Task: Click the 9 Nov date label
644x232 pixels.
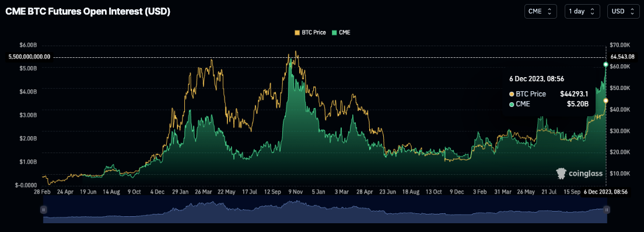Action: 296,192
